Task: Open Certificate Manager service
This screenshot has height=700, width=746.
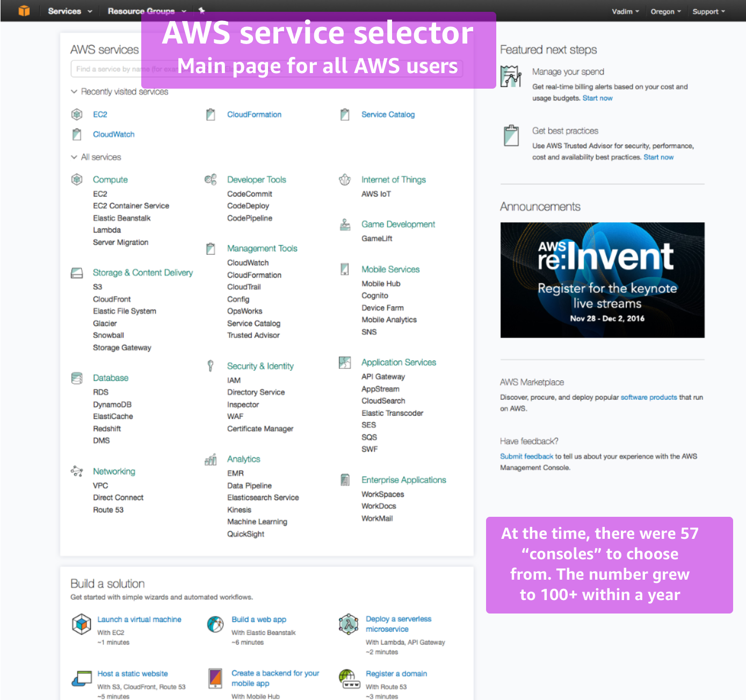Action: 260,429
